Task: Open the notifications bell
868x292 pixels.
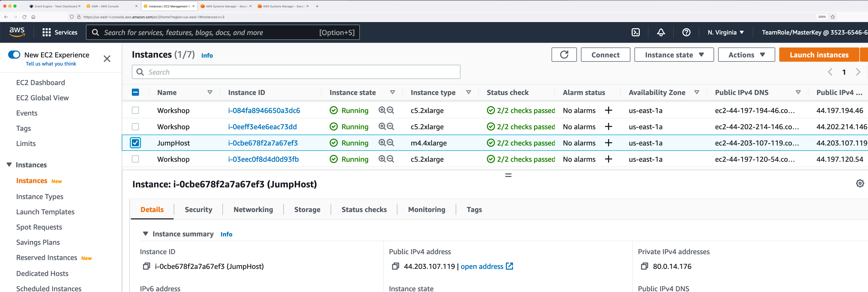Action: (661, 33)
